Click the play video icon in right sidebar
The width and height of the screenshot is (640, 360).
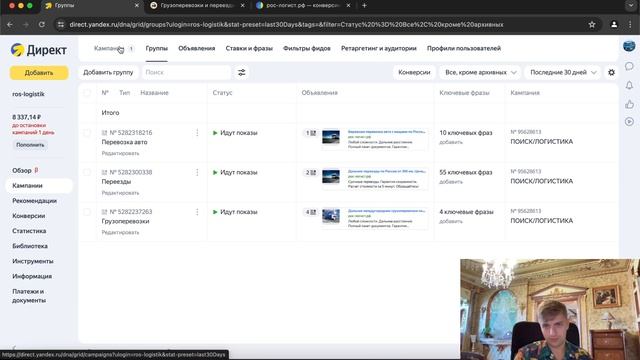629,122
